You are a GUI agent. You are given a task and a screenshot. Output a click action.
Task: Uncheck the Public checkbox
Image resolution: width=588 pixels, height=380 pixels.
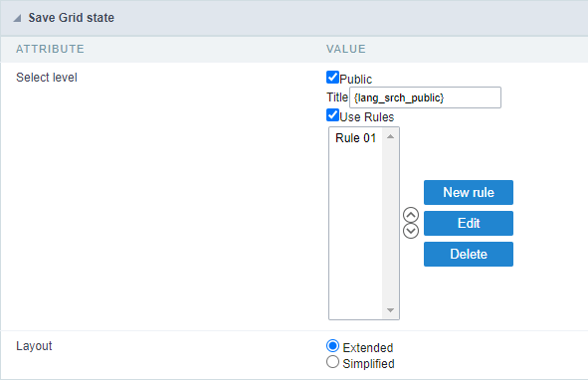click(x=332, y=78)
